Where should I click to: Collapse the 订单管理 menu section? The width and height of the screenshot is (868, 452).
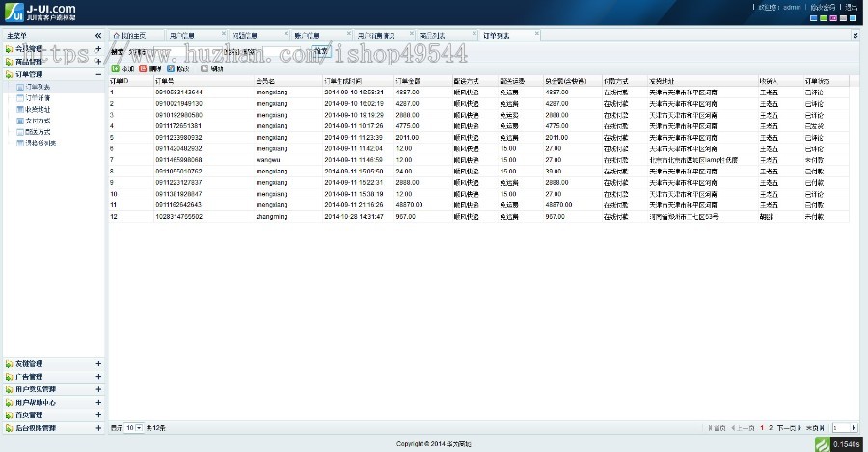click(x=98, y=74)
